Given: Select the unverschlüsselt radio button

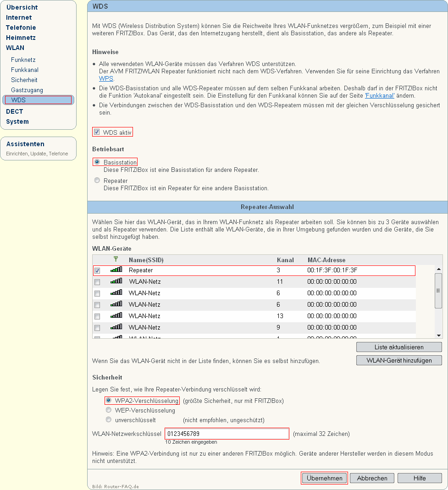Looking at the screenshot, I should click(x=109, y=419).
